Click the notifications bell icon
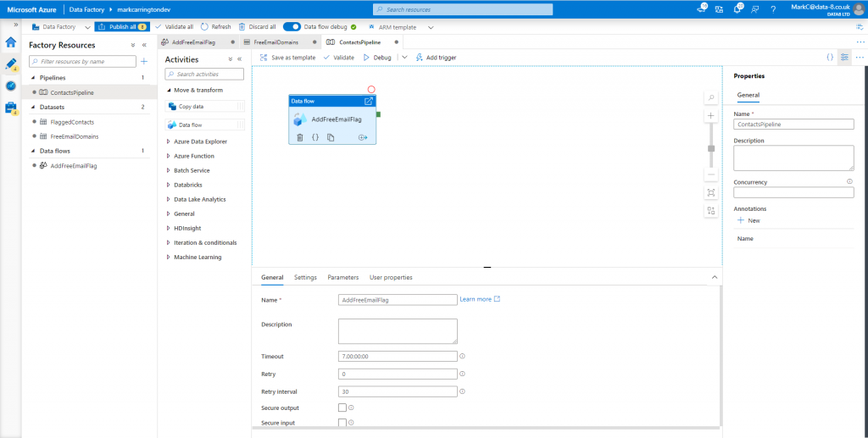Image resolution: width=868 pixels, height=438 pixels. pyautogui.click(x=737, y=9)
